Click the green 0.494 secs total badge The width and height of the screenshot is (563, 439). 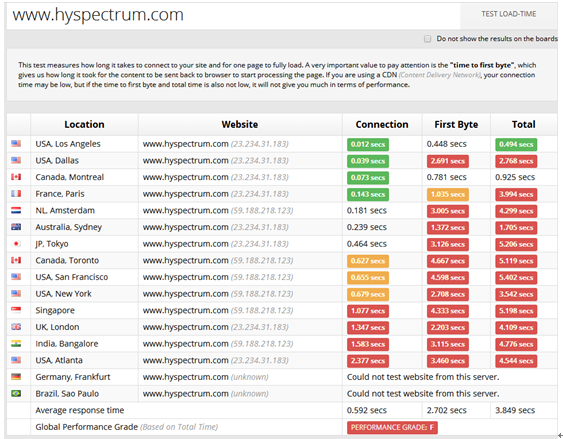click(x=516, y=144)
